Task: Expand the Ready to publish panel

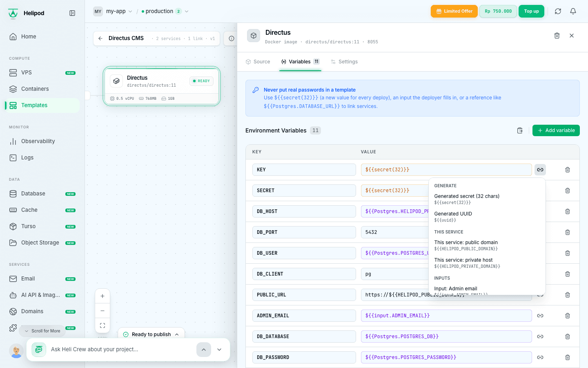Action: click(x=151, y=334)
